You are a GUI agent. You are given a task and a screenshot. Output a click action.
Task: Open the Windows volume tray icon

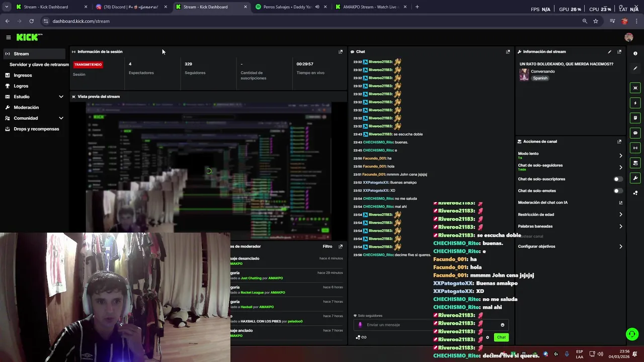click(x=600, y=354)
